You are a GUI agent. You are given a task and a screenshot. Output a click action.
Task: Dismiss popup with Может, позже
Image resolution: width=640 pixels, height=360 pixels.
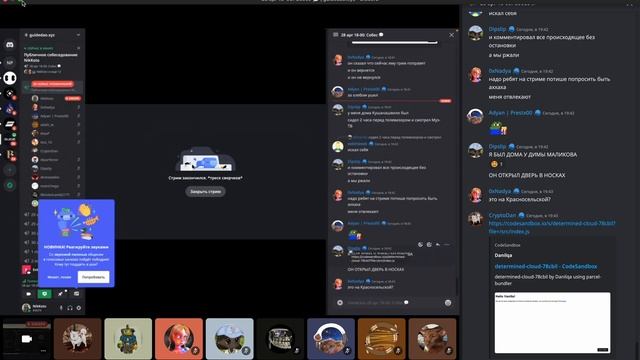click(x=59, y=277)
